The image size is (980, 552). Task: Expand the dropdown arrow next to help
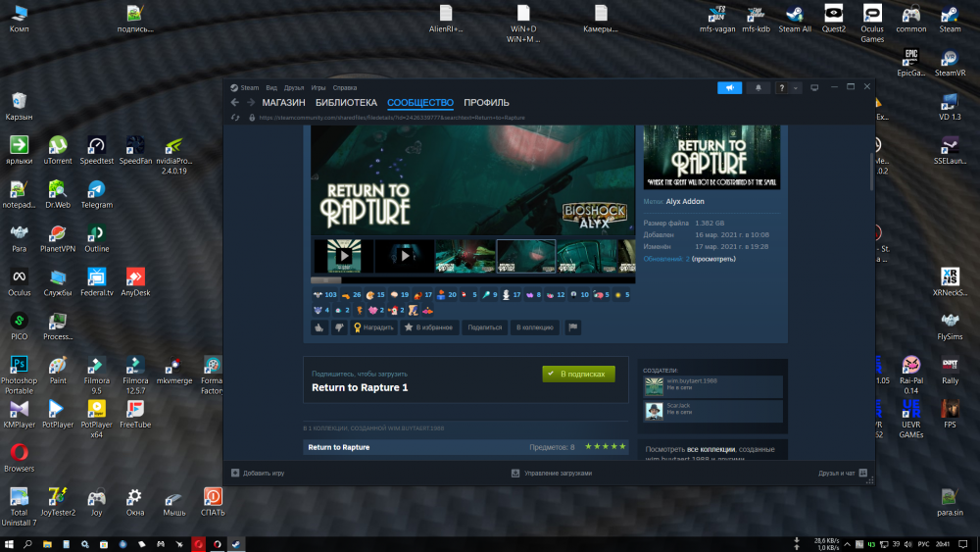tap(795, 87)
